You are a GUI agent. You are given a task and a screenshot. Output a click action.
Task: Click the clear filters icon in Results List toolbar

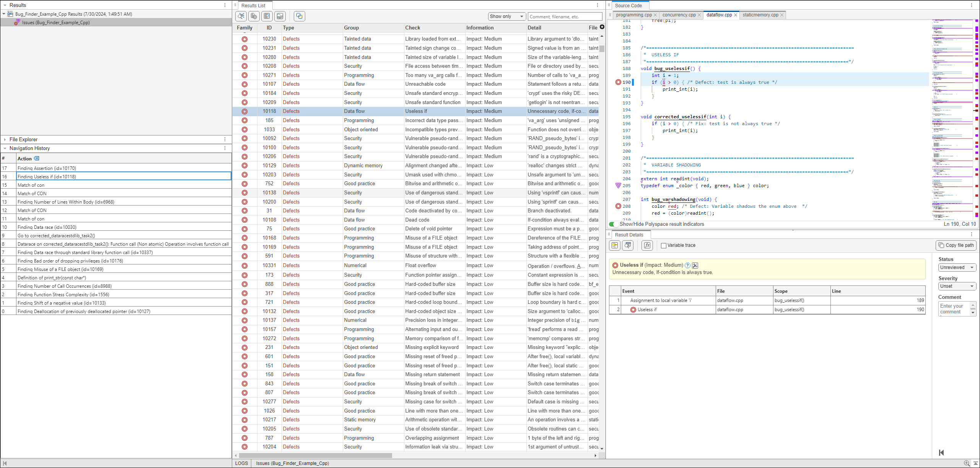click(241, 16)
